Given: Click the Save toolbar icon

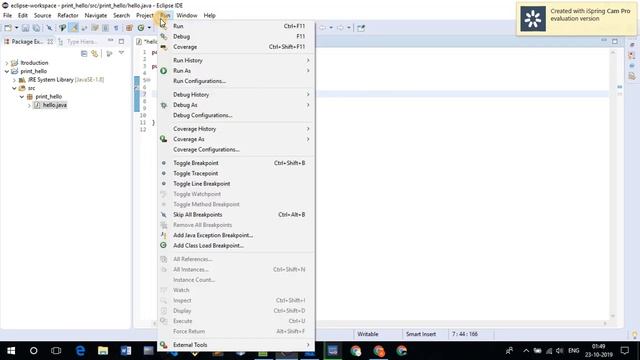Looking at the screenshot, I should tap(25, 28).
